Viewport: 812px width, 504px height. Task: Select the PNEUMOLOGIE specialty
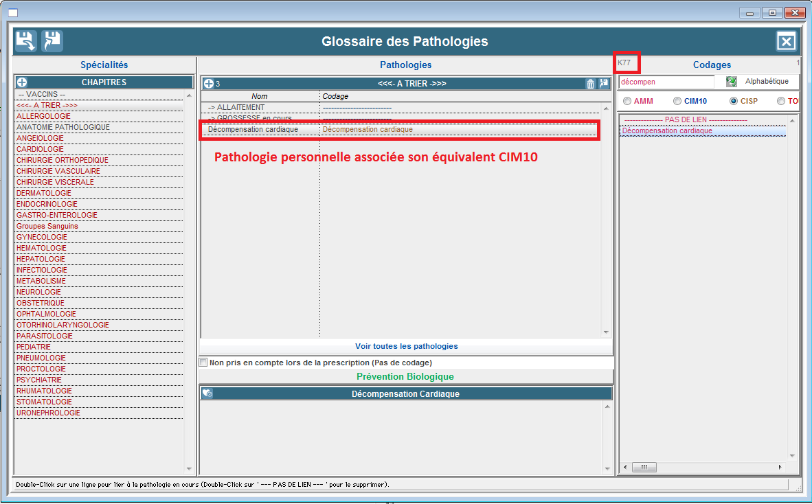click(x=41, y=358)
